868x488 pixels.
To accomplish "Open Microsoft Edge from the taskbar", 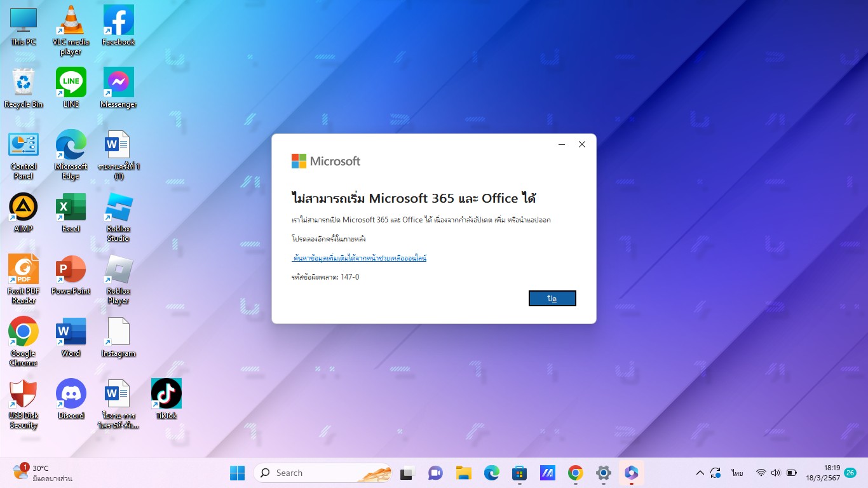I will pyautogui.click(x=491, y=473).
